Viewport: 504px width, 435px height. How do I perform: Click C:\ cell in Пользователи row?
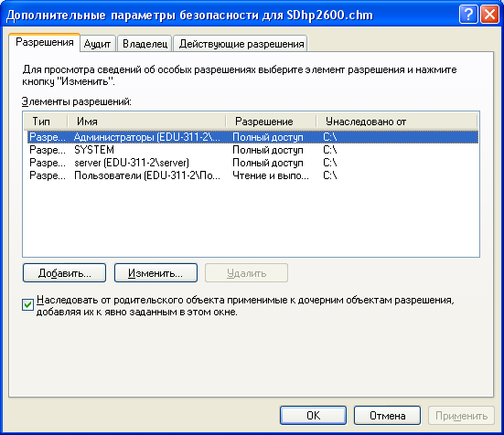(x=330, y=175)
